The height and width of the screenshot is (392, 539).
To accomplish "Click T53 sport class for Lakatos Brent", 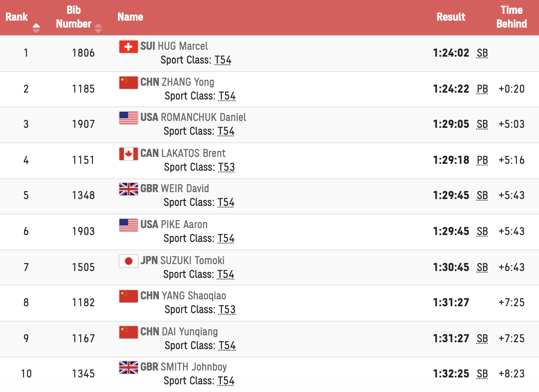I will point(226,167).
